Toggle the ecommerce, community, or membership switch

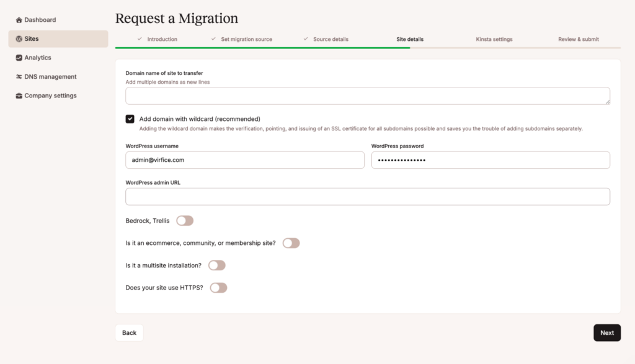click(291, 243)
